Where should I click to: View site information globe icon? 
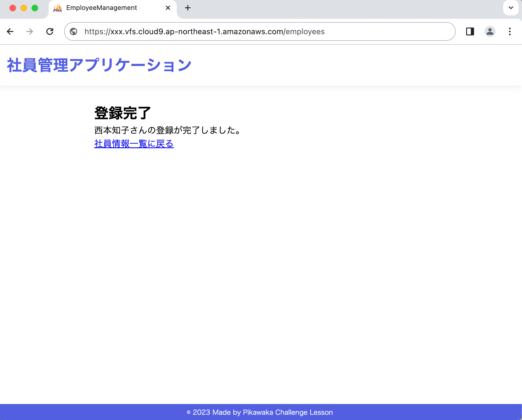tap(73, 31)
